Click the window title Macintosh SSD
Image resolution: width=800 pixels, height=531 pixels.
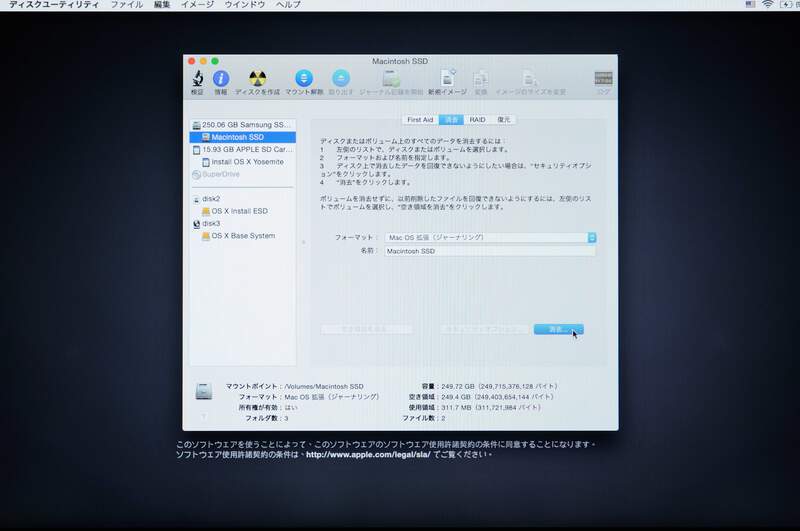[x=400, y=61]
